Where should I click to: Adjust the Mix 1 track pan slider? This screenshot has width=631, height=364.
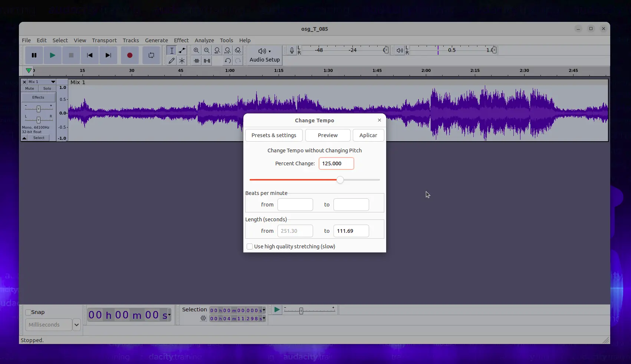point(39,120)
